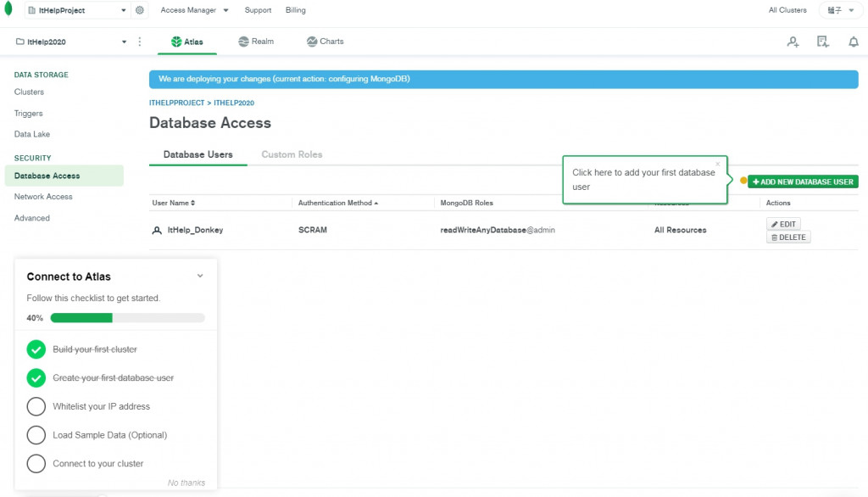
Task: Open the Database Users tab
Action: coord(198,154)
